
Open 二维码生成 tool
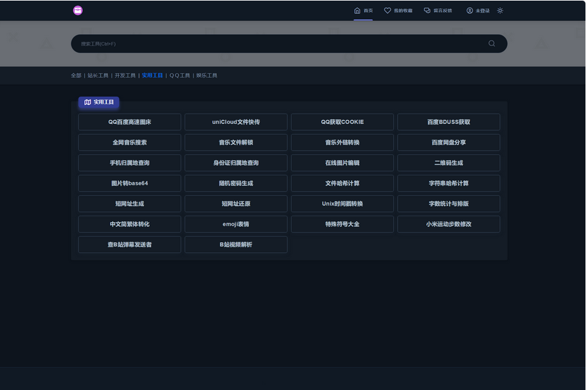click(448, 162)
